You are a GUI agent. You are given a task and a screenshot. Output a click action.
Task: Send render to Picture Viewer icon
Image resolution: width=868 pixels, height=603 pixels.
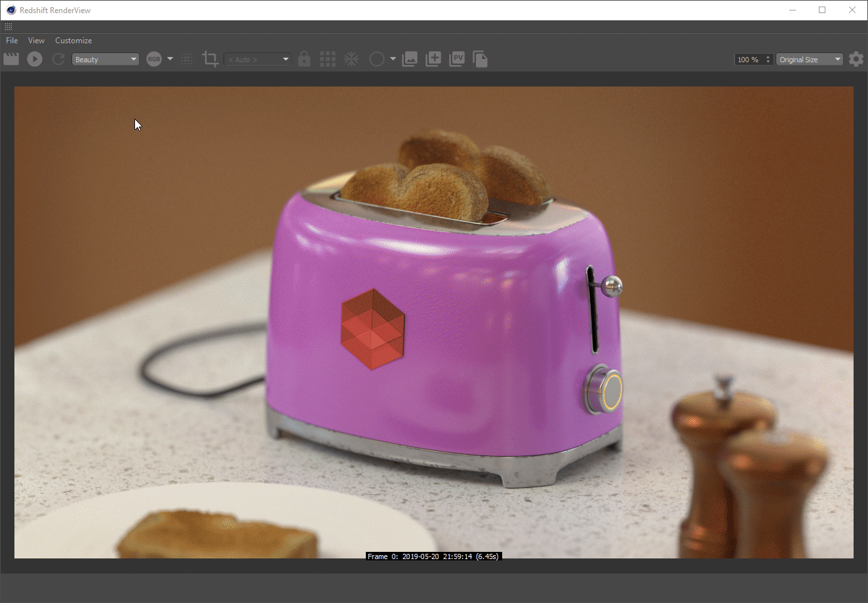[x=457, y=59]
